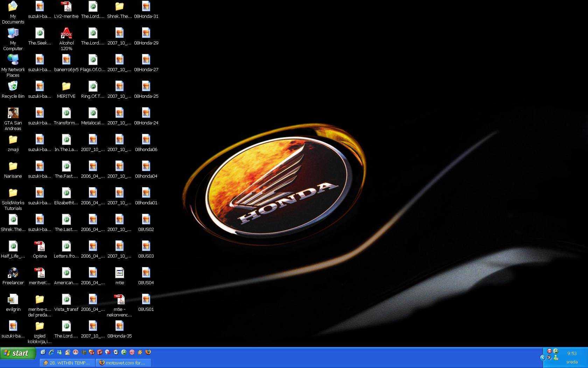Launch uTorrent from Quick Launch
The height and width of the screenshot is (368, 588).
tap(124, 352)
